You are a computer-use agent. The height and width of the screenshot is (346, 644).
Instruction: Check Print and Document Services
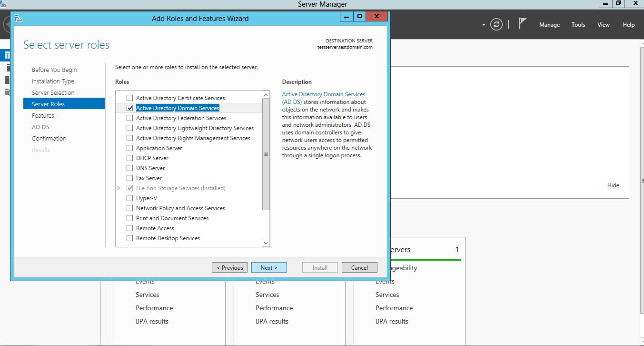[x=129, y=218]
